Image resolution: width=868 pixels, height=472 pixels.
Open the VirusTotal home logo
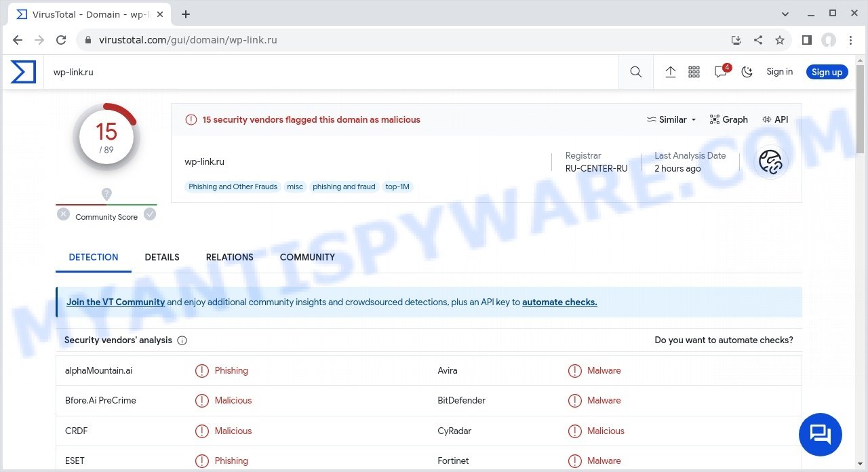(x=23, y=72)
